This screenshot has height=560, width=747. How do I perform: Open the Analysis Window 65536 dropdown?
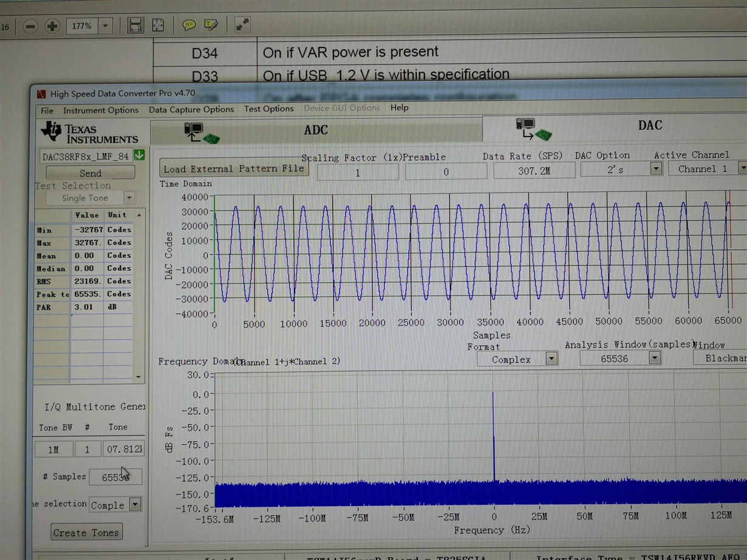(654, 358)
